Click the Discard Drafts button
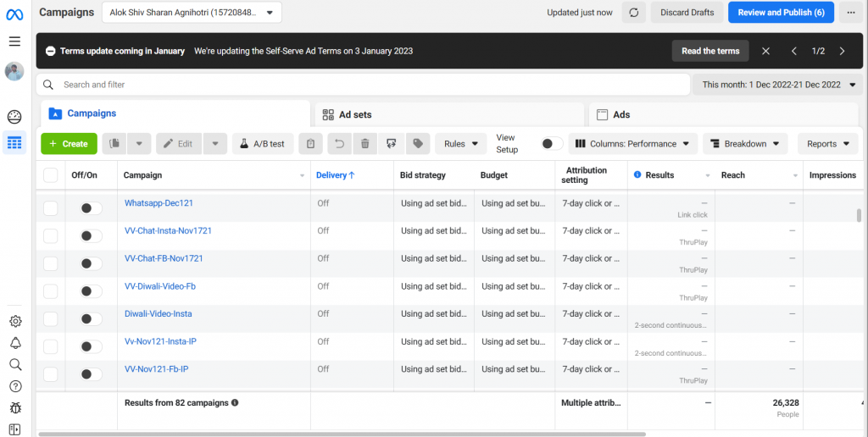Viewport: 868px width, 437px height. pyautogui.click(x=687, y=12)
